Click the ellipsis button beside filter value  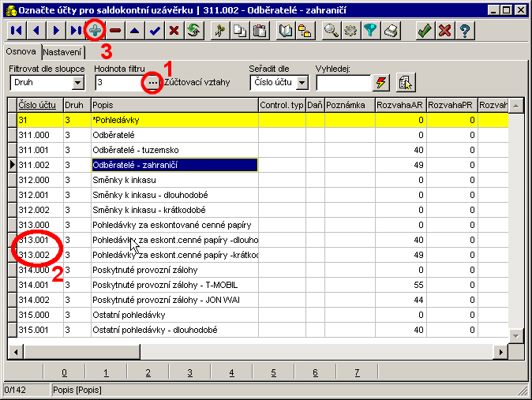coord(152,82)
